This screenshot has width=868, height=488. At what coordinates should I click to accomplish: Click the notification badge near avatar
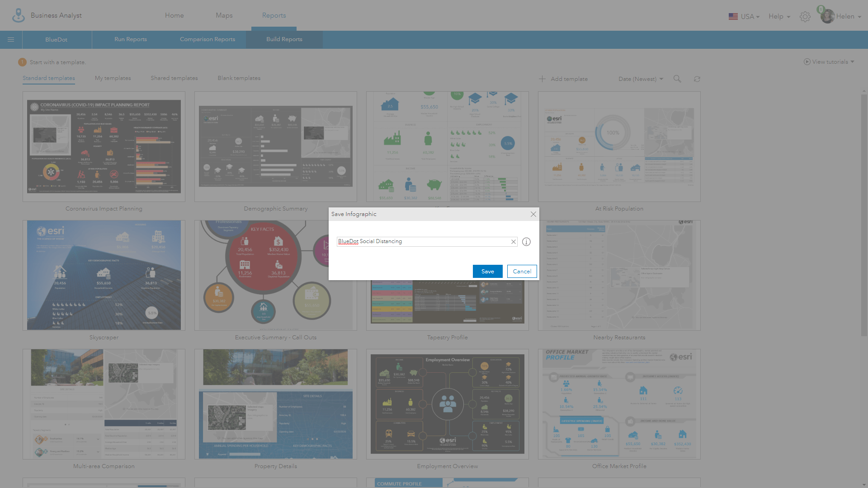(821, 9)
